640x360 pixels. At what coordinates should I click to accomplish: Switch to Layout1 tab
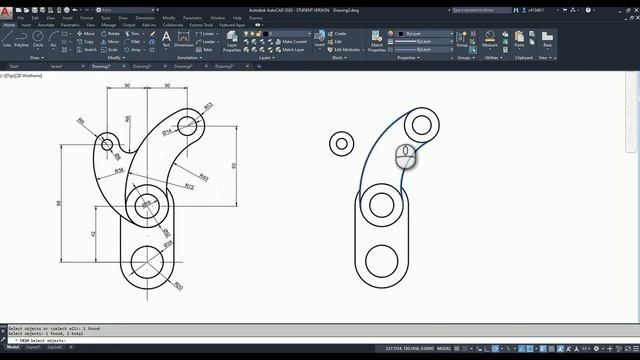pos(33,347)
